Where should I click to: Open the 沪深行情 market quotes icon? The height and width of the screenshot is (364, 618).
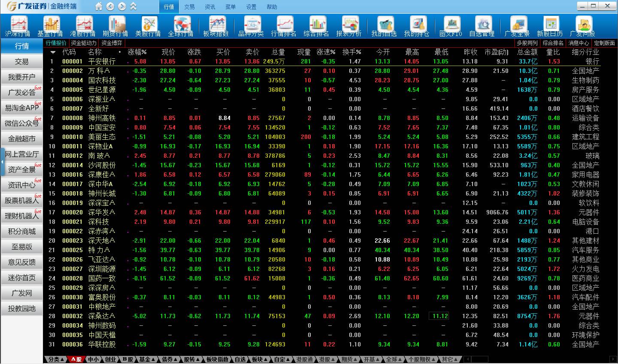(x=18, y=26)
